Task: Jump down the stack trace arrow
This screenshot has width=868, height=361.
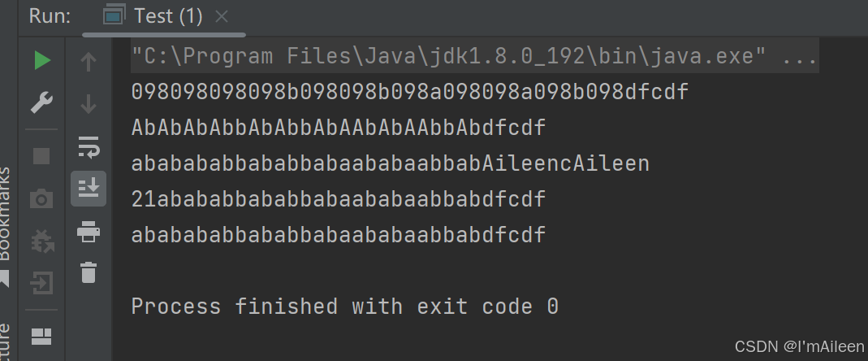Action: (x=89, y=104)
